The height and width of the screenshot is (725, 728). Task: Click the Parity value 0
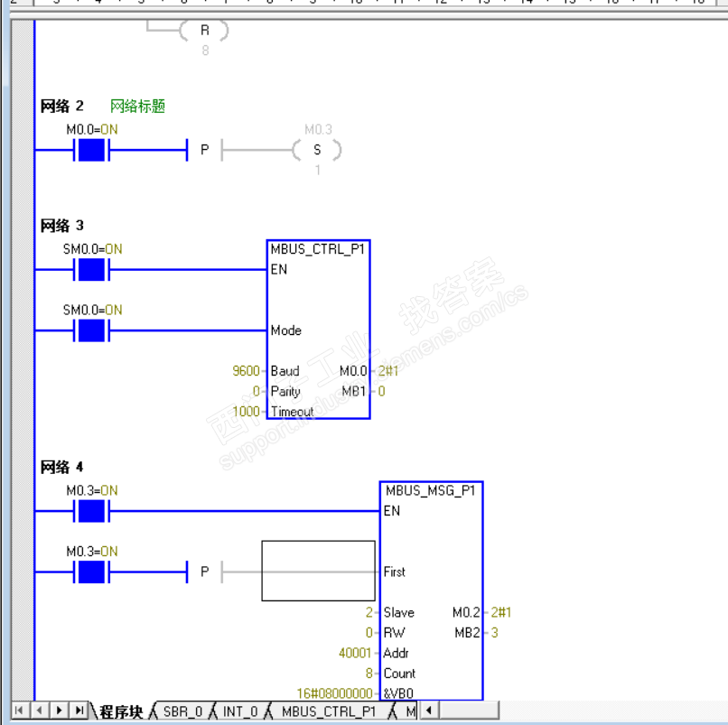257,391
